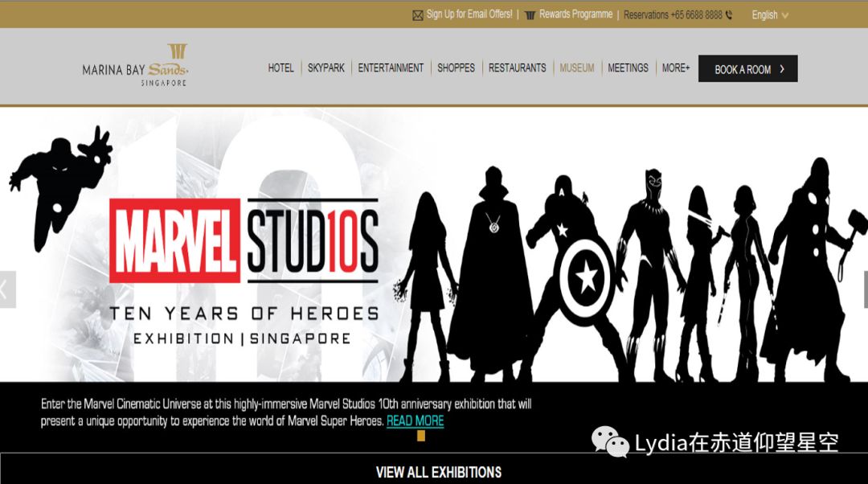
Task: Click the Restaurants navigation item
Action: point(517,68)
